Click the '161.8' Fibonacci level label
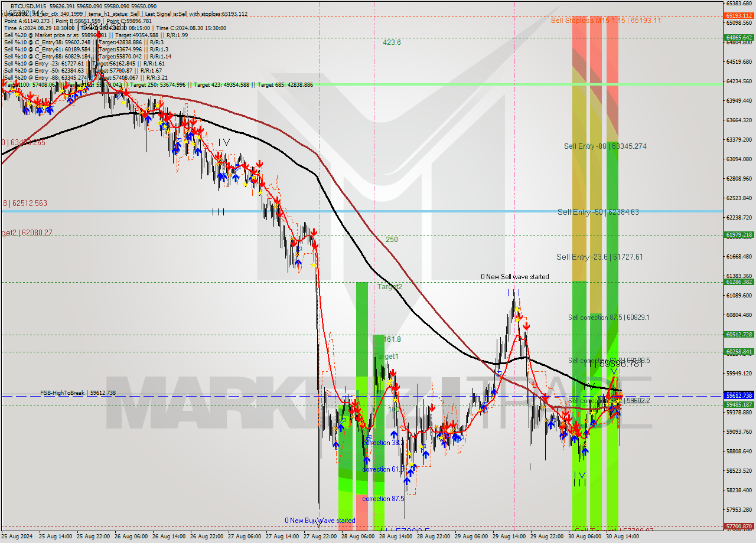756x543 pixels. (x=392, y=339)
